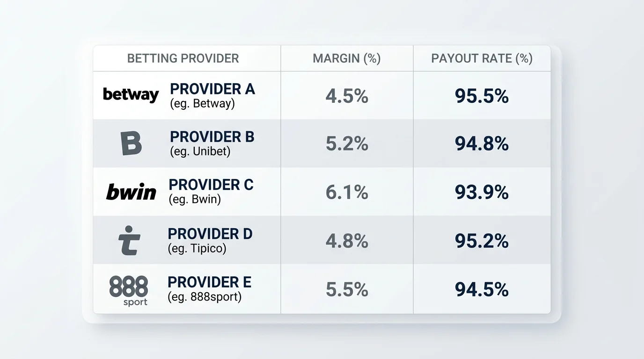This screenshot has width=644, height=359.
Task: Click the 888sport logo
Action: 129,291
